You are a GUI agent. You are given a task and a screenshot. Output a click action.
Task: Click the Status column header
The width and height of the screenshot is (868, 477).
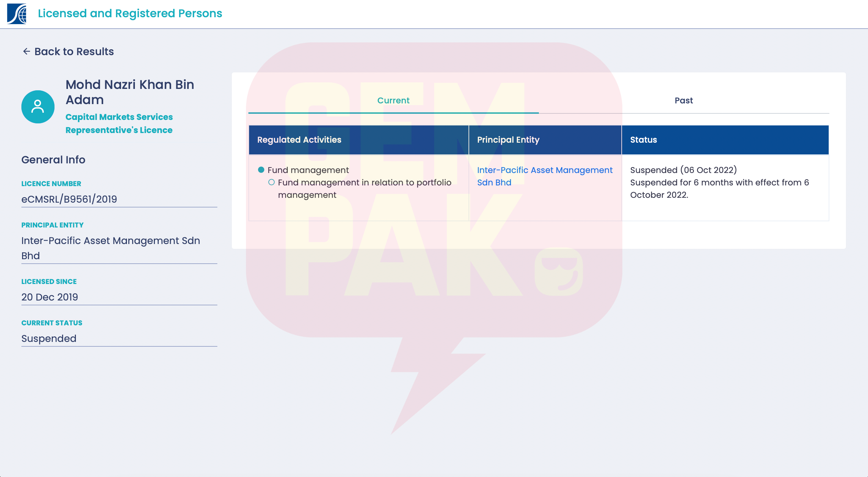pos(725,140)
